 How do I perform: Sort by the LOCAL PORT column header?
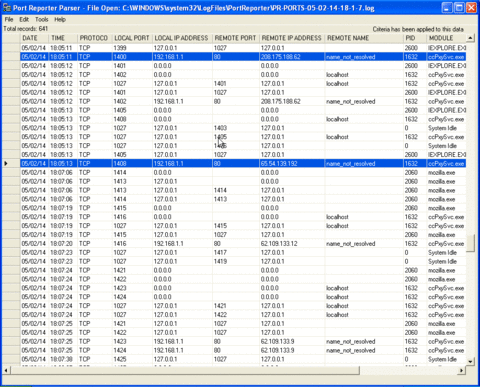(x=132, y=38)
